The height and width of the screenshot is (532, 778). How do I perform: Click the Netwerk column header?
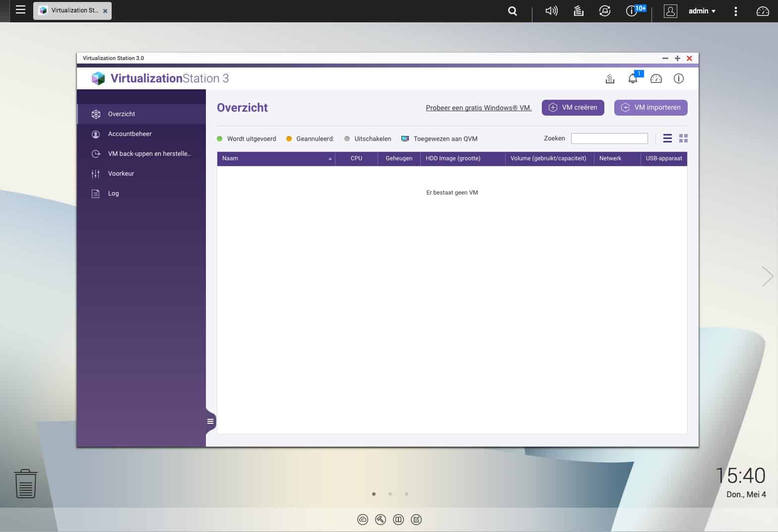pyautogui.click(x=617, y=159)
